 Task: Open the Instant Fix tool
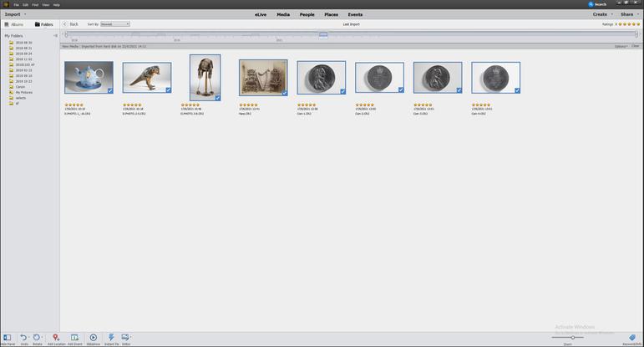click(111, 338)
